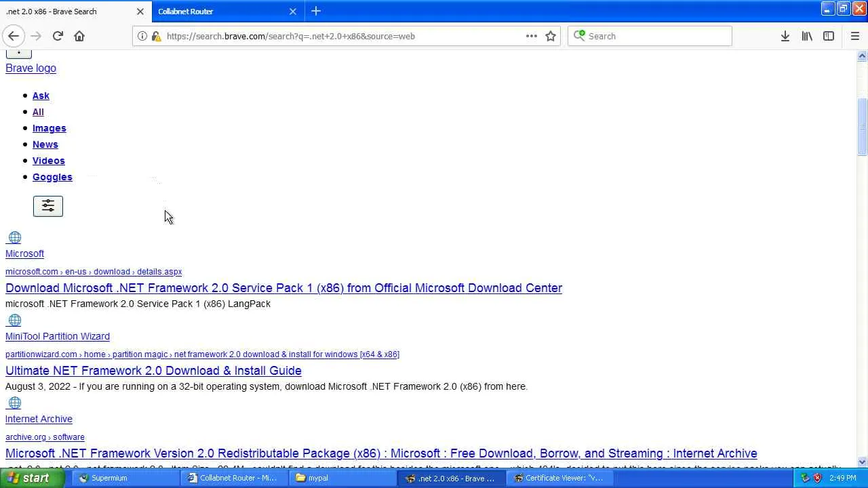868x488 pixels.
Task: Open Ultimate NET Framework 2.0 Download & Install Guide
Action: (153, 371)
